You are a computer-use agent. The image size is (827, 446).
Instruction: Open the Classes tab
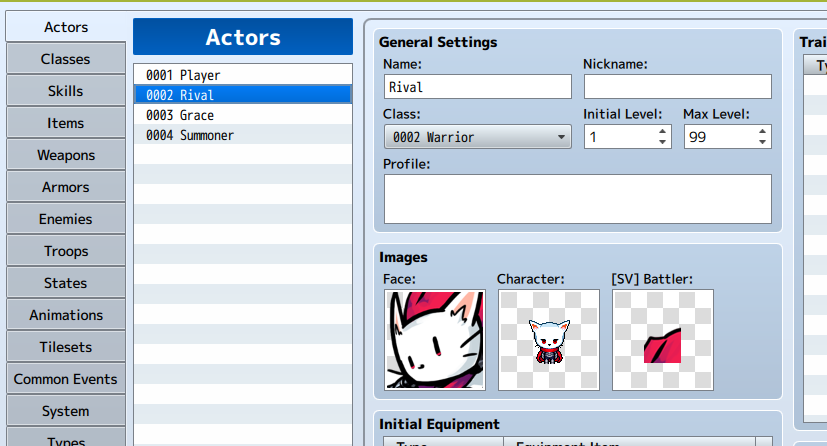pos(66,59)
